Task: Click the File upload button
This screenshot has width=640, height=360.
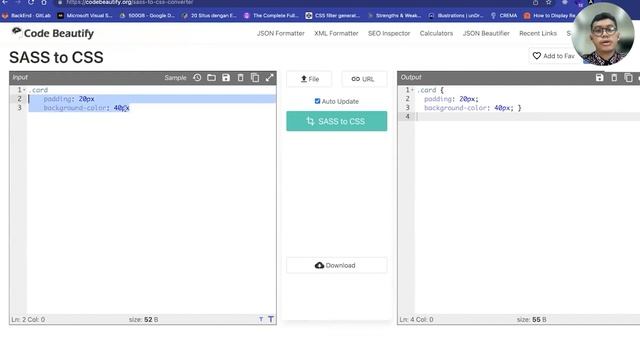Action: (x=309, y=79)
